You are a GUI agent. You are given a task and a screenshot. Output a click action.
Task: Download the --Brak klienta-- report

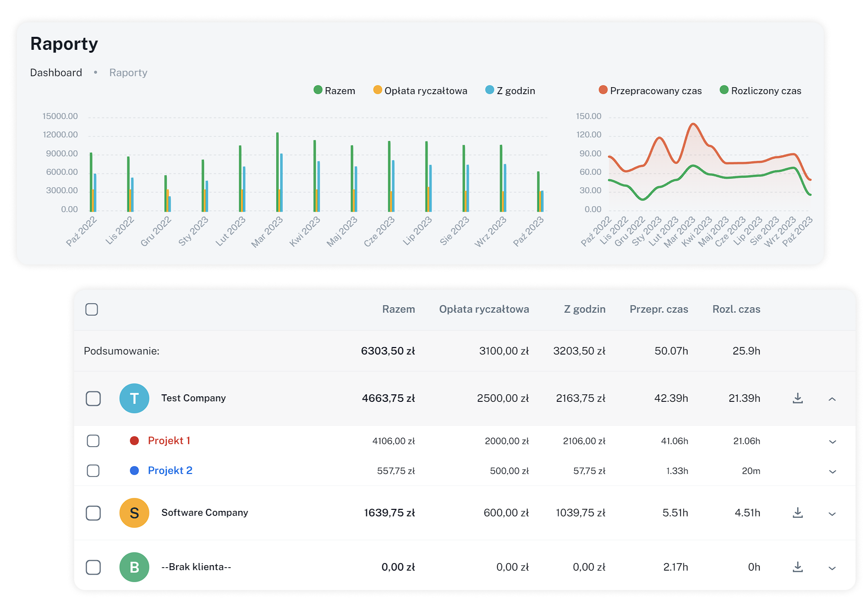click(797, 567)
